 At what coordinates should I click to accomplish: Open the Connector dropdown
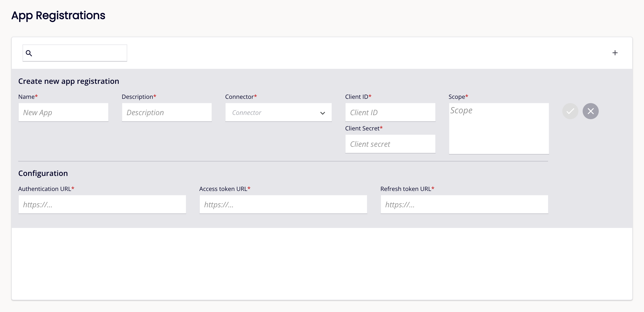(x=279, y=112)
